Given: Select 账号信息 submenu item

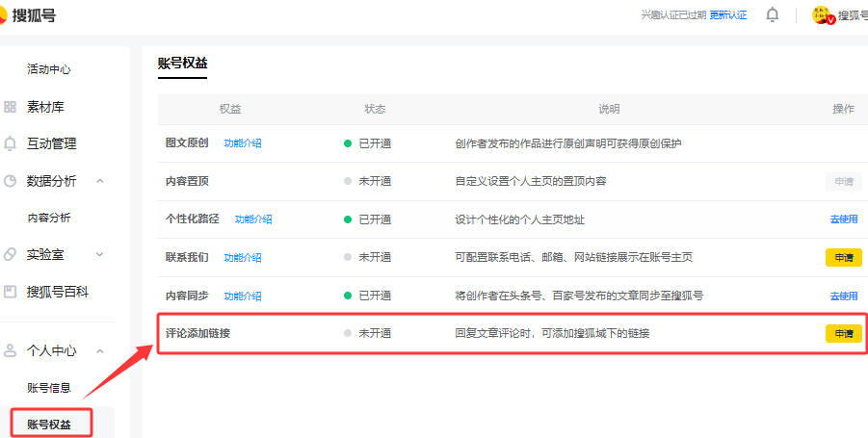Looking at the screenshot, I should point(49,388).
